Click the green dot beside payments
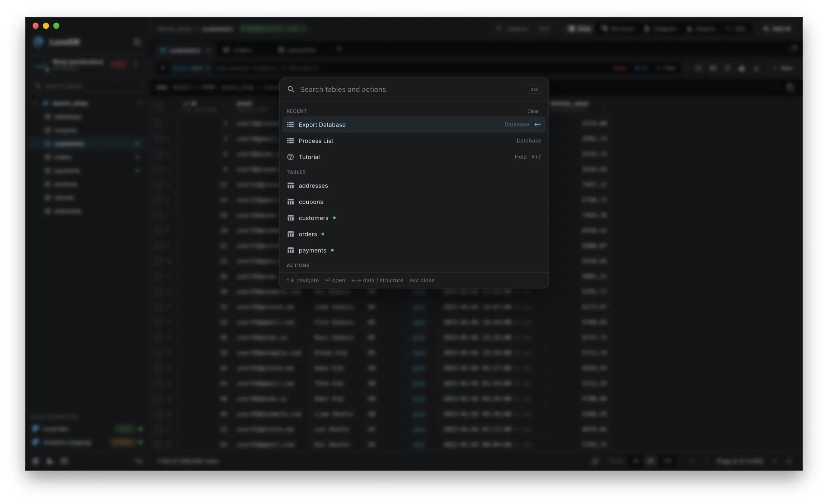Screen dimensions: 828x504 [332, 250]
